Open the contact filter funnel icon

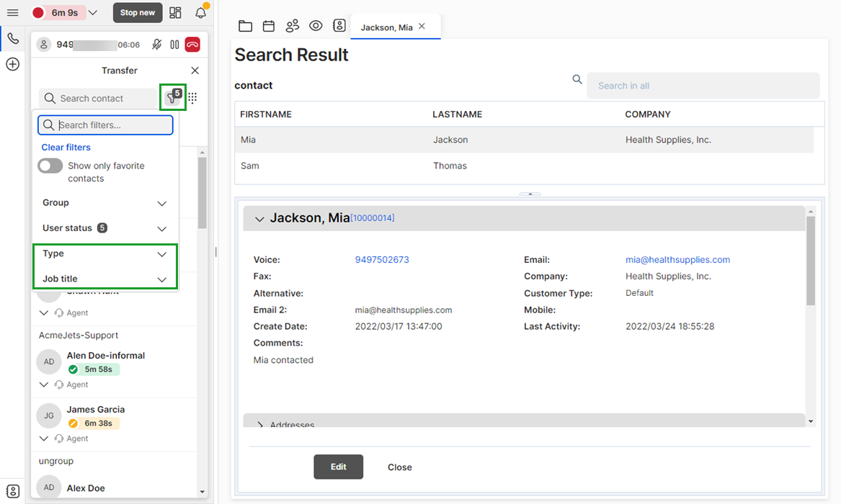click(x=172, y=98)
